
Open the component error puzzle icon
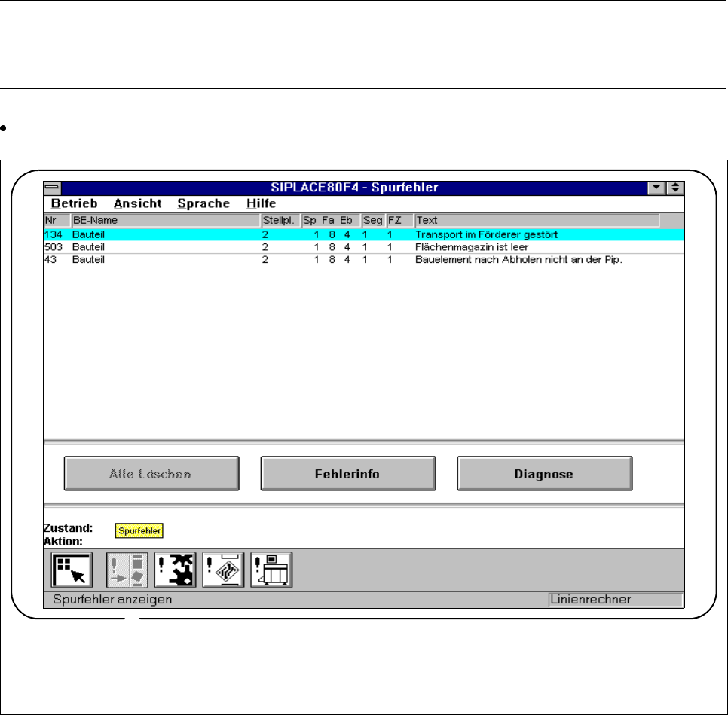click(x=175, y=570)
